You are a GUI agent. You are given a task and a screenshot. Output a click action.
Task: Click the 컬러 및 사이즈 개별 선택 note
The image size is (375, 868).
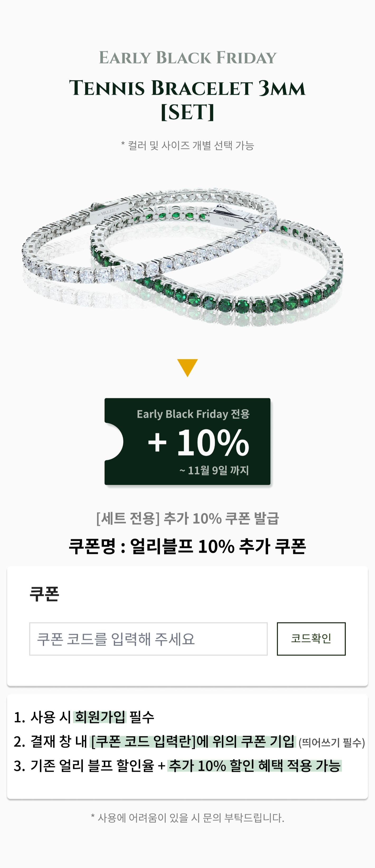click(187, 145)
